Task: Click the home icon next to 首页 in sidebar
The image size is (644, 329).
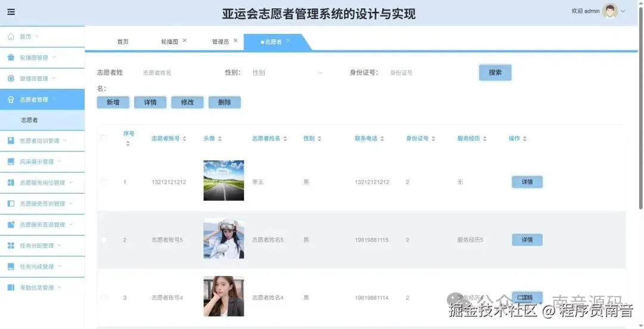Action: pos(11,36)
